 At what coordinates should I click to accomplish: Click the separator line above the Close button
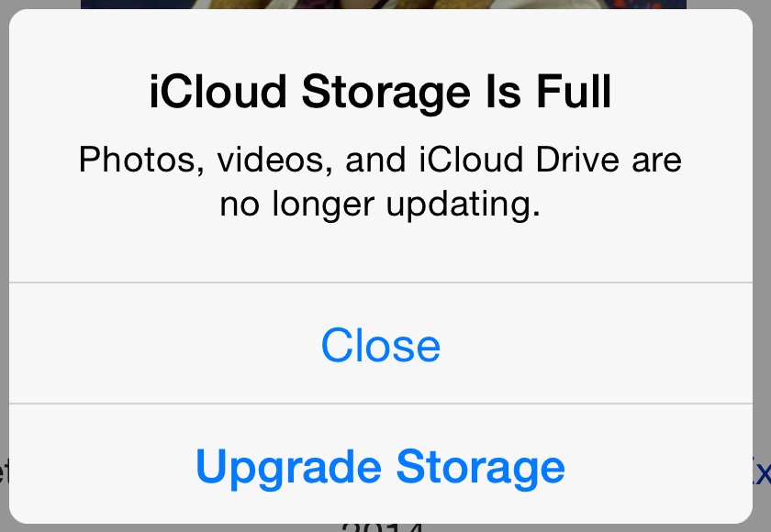[381, 283]
